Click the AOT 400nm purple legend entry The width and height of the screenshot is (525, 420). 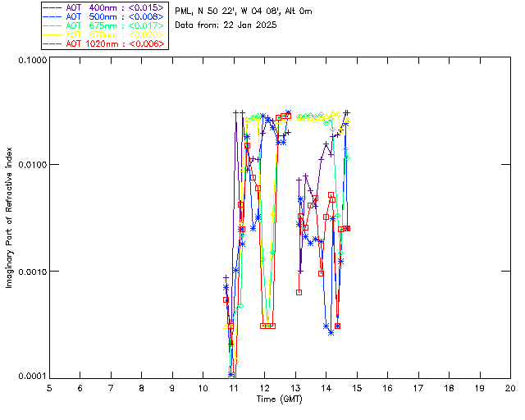pos(113,7)
